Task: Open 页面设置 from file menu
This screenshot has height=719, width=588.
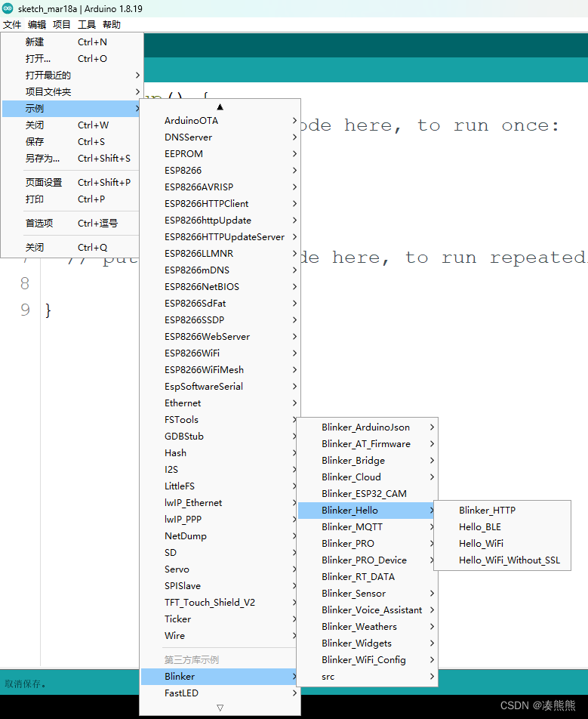Action: pyautogui.click(x=72, y=183)
